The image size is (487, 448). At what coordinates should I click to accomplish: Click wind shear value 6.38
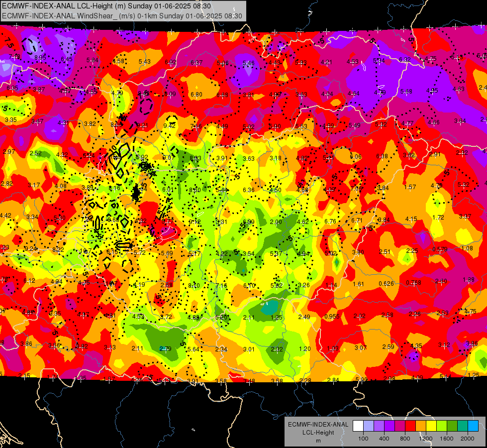tap(382, 156)
